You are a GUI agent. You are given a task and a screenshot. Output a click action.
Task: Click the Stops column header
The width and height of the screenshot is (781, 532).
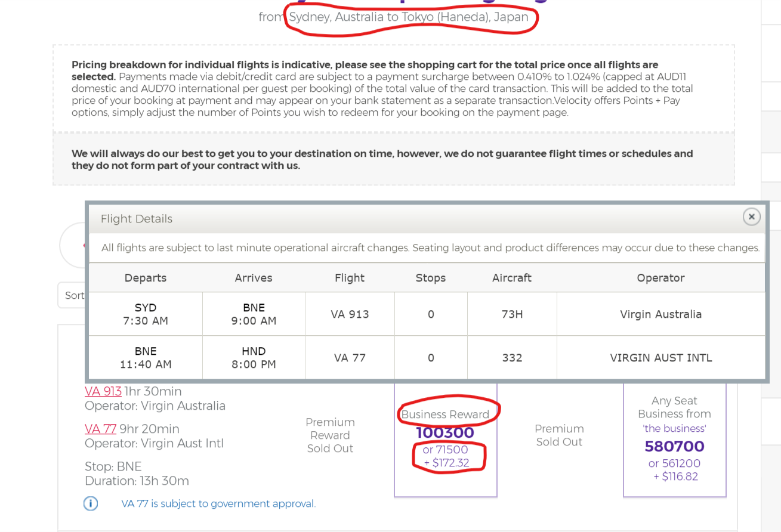click(431, 278)
